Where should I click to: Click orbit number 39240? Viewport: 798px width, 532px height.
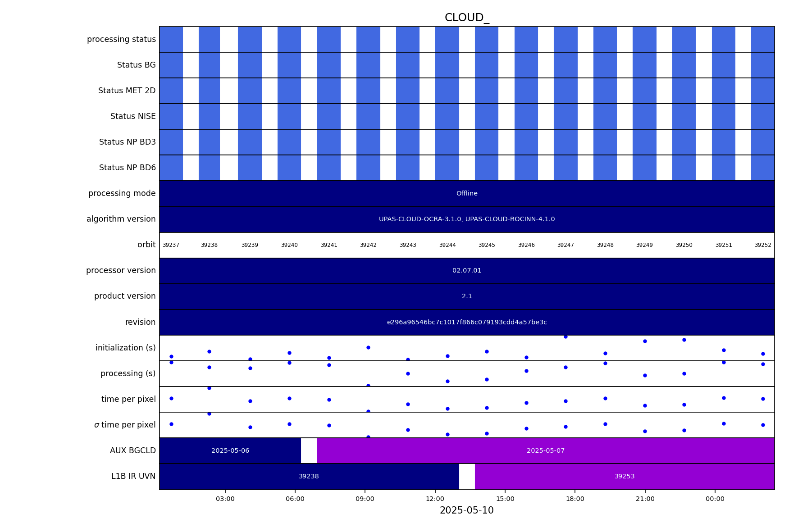289,245
